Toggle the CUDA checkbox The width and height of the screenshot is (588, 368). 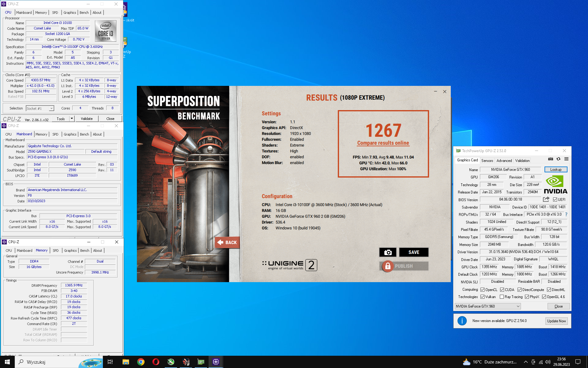(502, 290)
